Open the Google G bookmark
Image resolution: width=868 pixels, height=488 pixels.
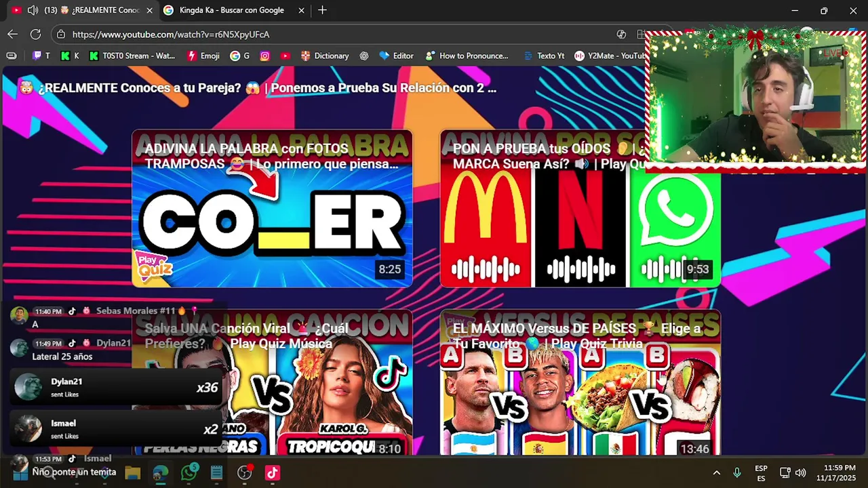pos(240,56)
